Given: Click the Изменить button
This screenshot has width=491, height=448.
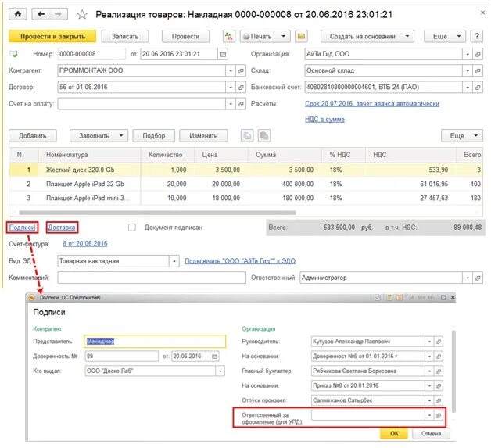Looking at the screenshot, I should (203, 136).
